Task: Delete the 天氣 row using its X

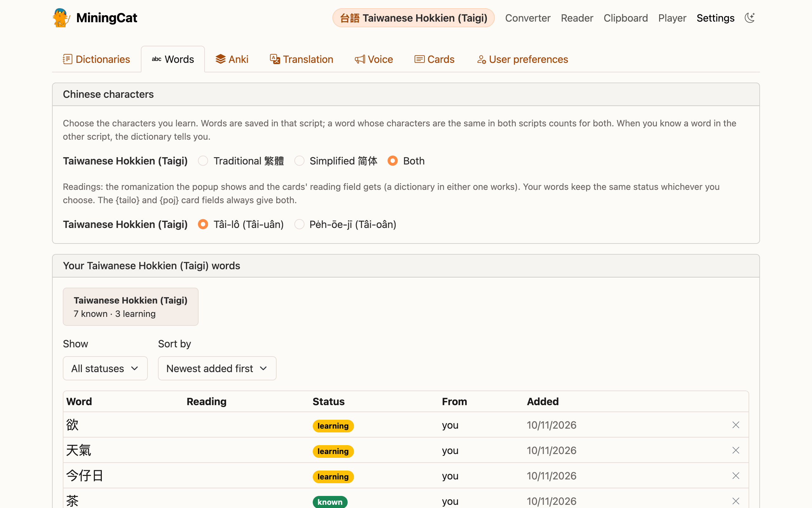Action: [x=736, y=450]
